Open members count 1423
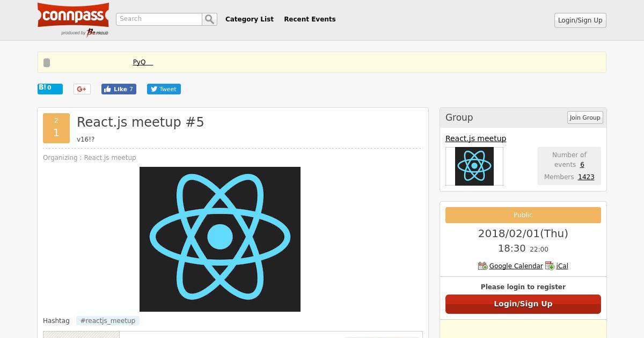644x338 pixels. tap(586, 177)
